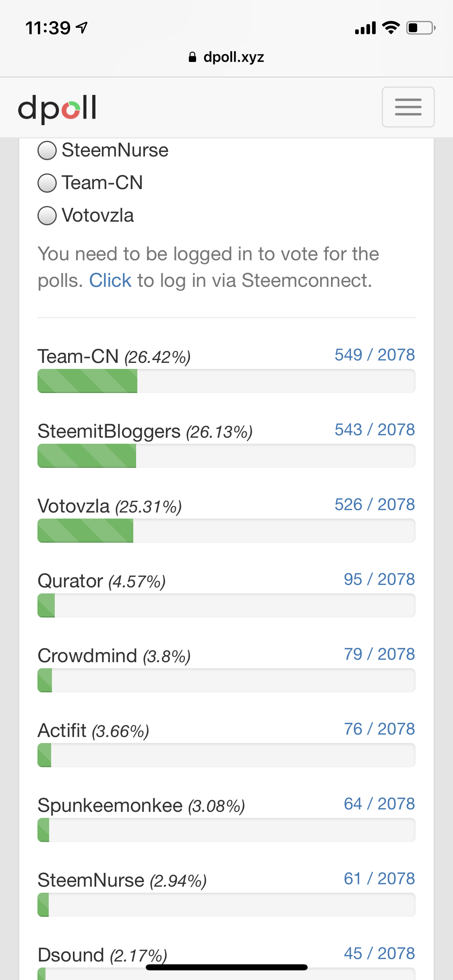Tap the cellular signal bars icon
The image size is (453, 980).
click(x=364, y=27)
